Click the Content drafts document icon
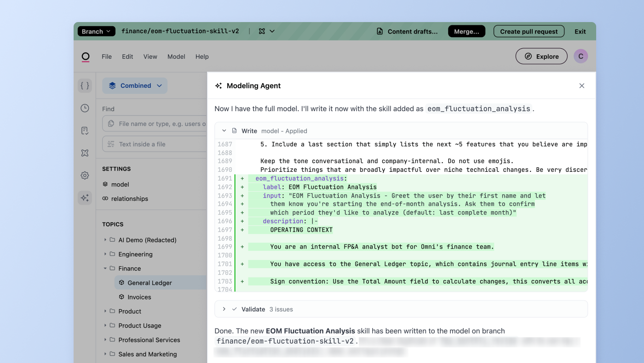This screenshot has height=363, width=644. click(x=379, y=31)
